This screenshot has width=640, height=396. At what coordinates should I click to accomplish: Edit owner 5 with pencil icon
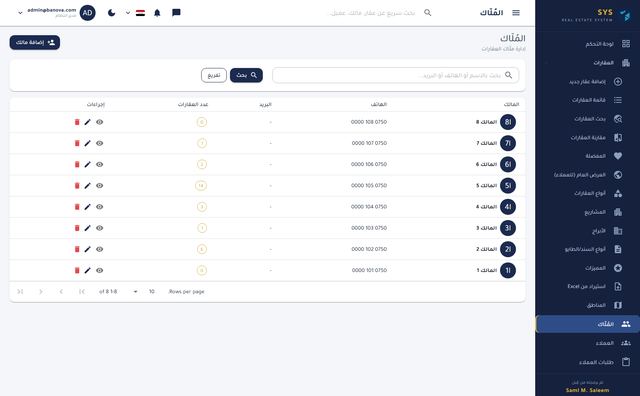(x=87, y=186)
